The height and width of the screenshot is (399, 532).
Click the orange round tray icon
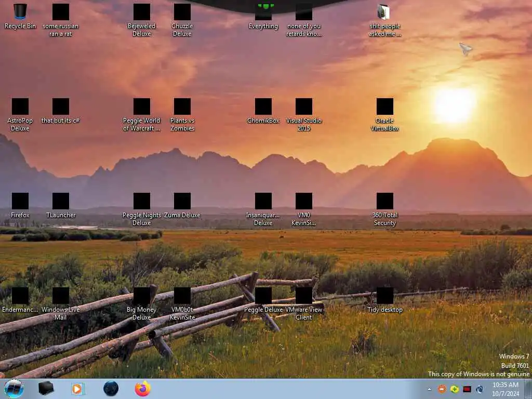(x=442, y=389)
